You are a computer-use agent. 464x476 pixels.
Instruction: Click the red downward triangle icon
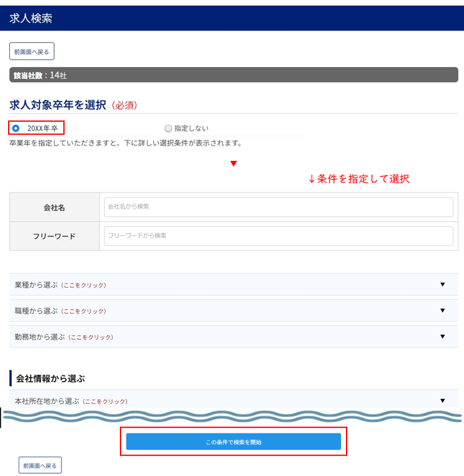click(x=234, y=164)
